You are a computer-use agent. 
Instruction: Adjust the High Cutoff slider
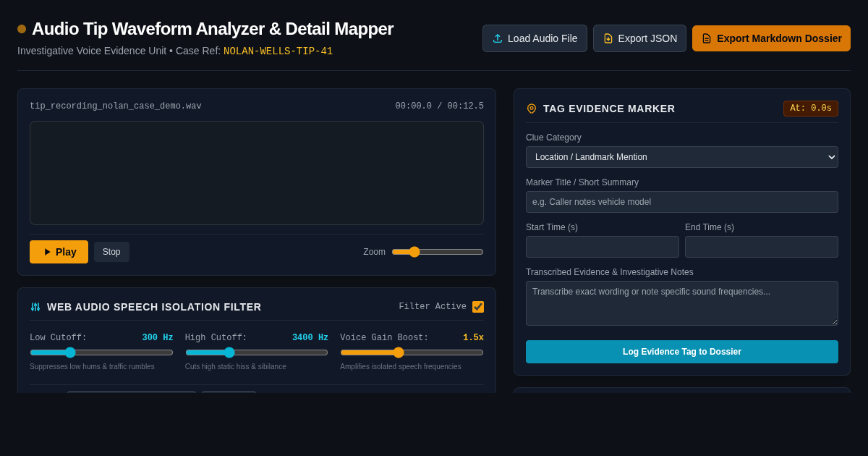[x=257, y=352]
